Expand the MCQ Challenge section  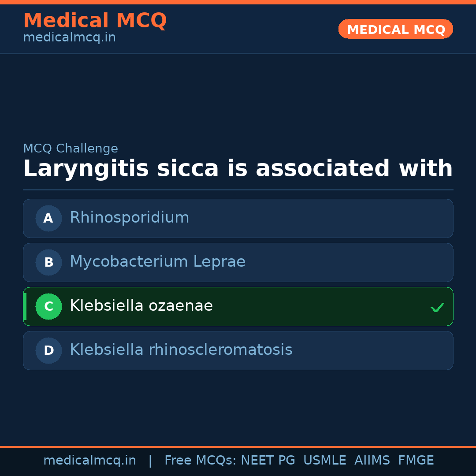(71, 149)
